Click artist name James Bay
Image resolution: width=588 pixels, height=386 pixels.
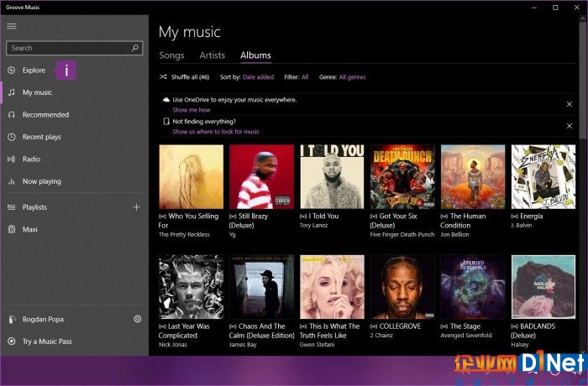(x=243, y=344)
